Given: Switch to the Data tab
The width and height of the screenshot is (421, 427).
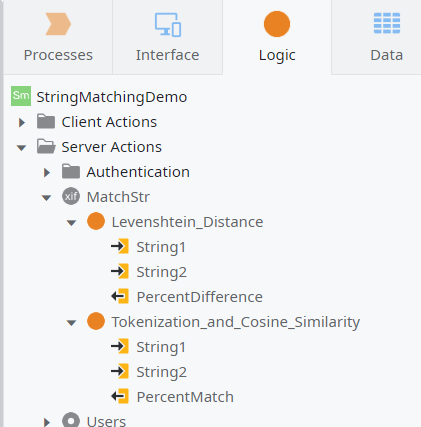Looking at the screenshot, I should pos(377,37).
